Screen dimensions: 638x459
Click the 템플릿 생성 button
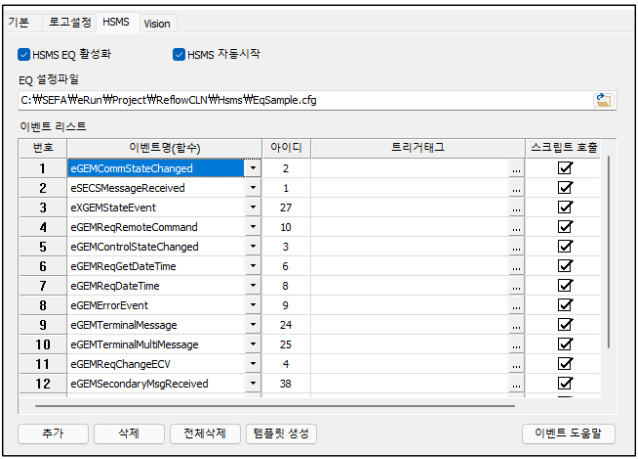pos(281,433)
